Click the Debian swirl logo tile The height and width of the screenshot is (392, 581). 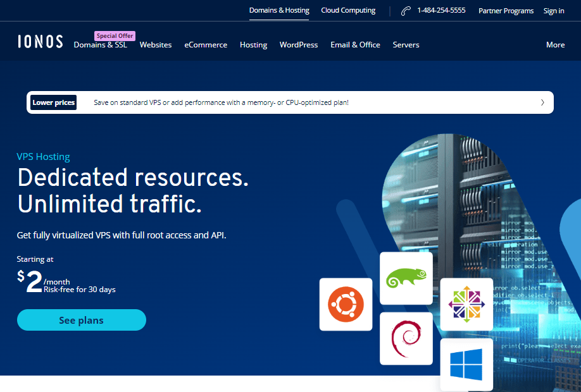[406, 338]
